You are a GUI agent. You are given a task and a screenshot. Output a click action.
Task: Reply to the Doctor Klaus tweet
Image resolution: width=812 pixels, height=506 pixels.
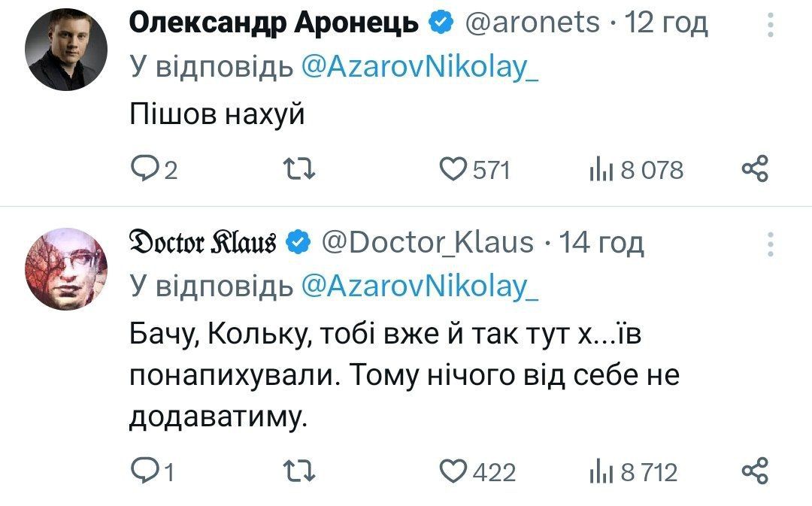pyautogui.click(x=143, y=471)
